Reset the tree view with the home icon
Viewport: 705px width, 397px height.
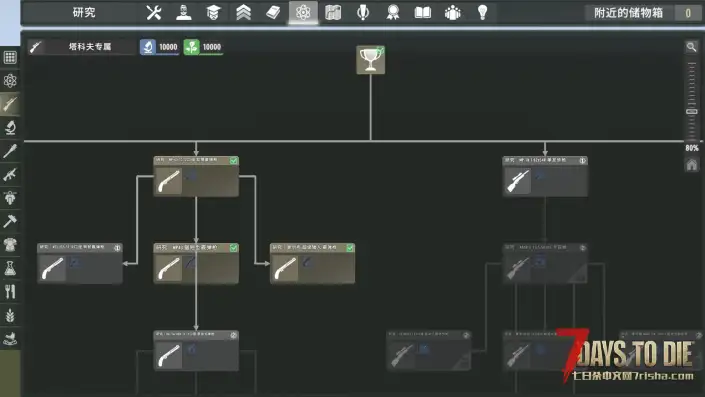pos(692,165)
